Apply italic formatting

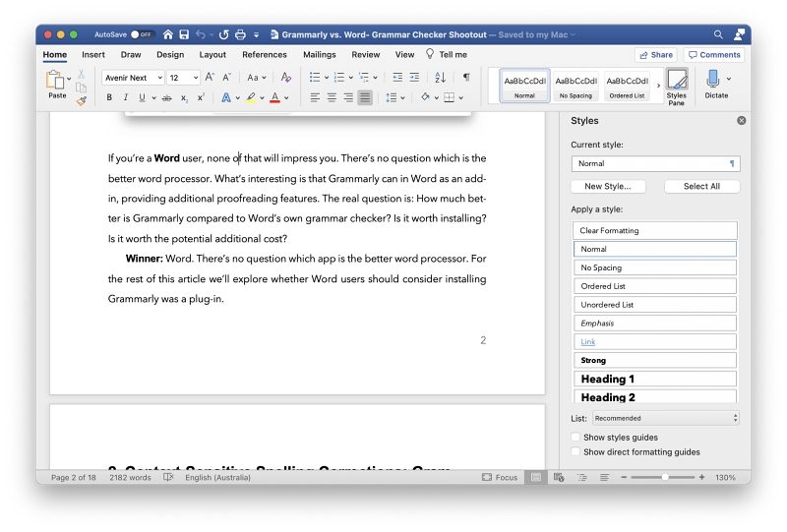[x=125, y=97]
